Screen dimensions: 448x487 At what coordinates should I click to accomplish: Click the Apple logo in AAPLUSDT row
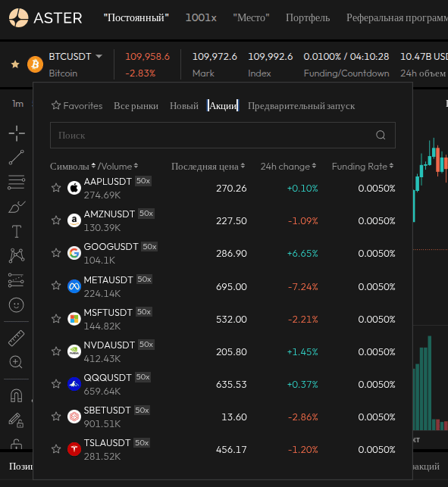tap(74, 188)
